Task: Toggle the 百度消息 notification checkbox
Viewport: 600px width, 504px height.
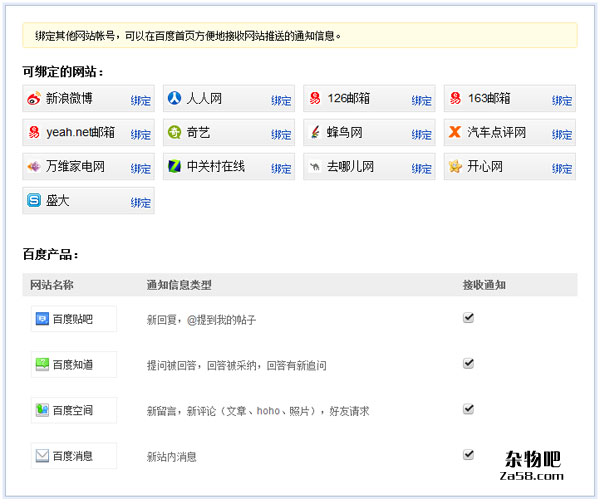Action: point(468,455)
